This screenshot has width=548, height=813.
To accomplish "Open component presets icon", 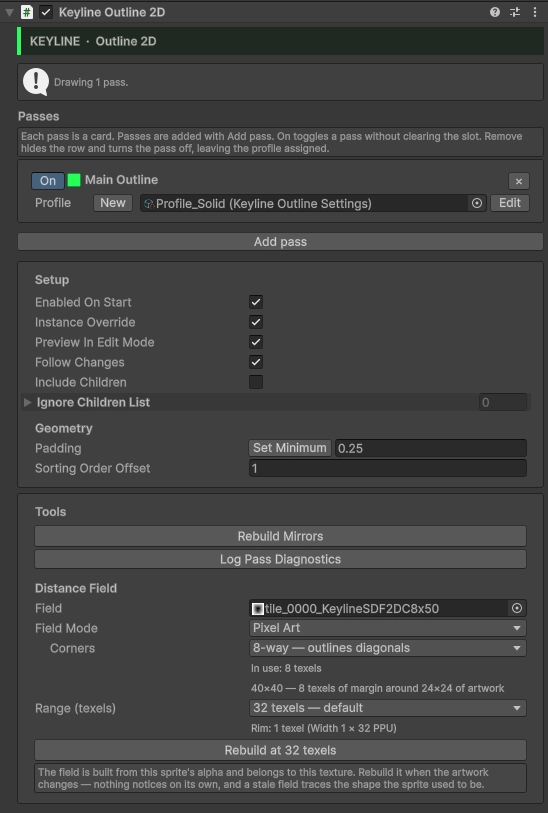I will pyautogui.click(x=515, y=12).
